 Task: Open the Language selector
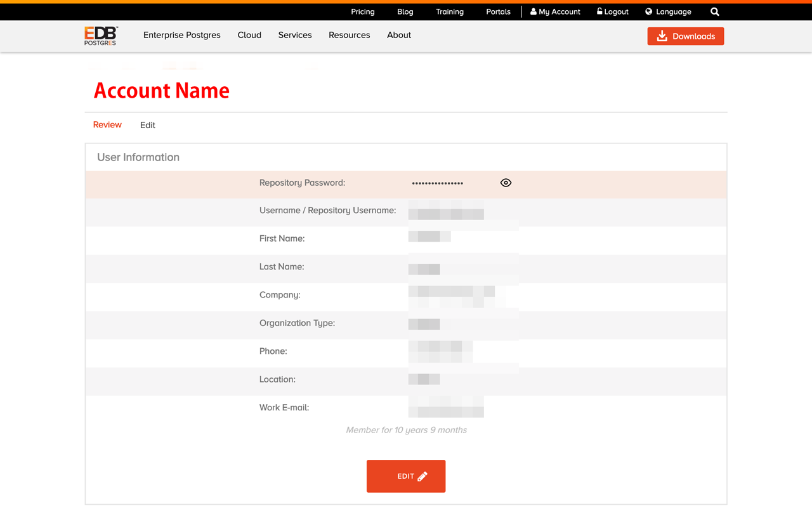(x=668, y=11)
